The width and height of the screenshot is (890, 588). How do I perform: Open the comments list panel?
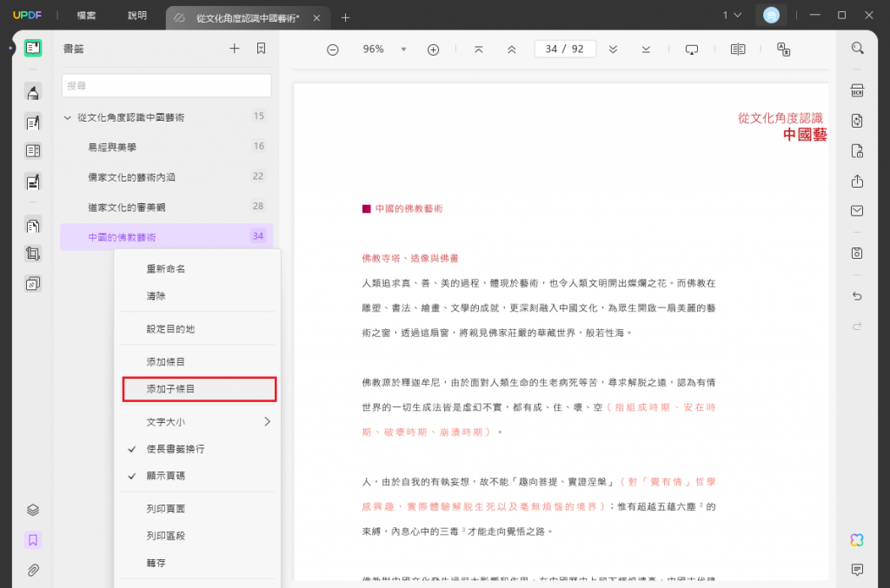pos(857,569)
